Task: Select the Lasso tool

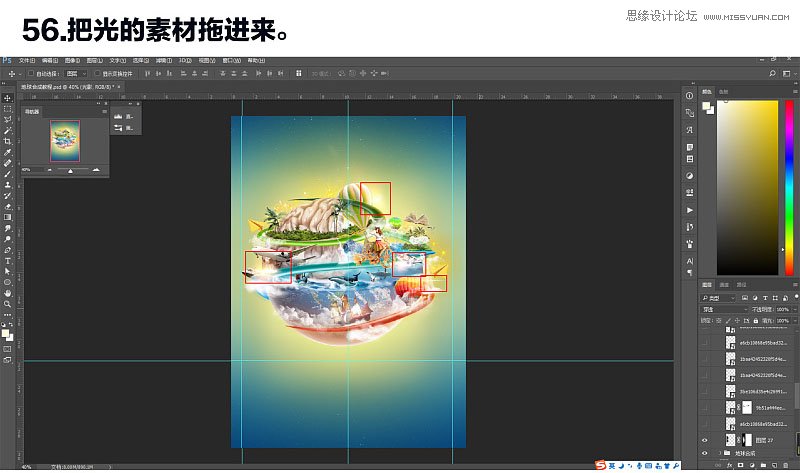Action: coord(8,119)
